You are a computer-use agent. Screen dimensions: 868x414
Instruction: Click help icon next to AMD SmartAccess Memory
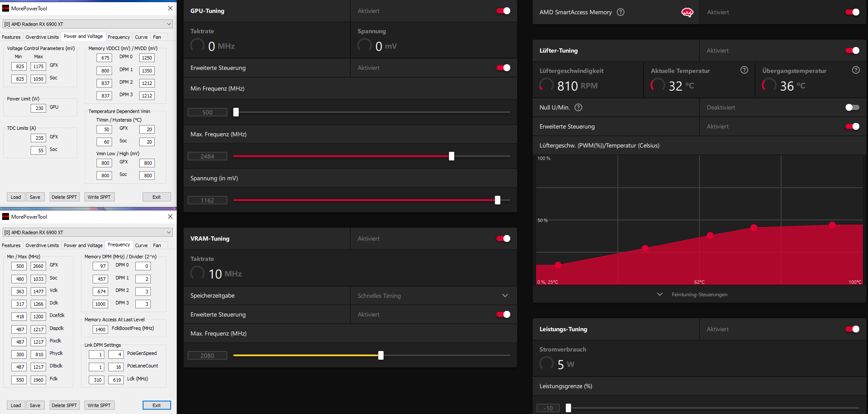click(621, 12)
